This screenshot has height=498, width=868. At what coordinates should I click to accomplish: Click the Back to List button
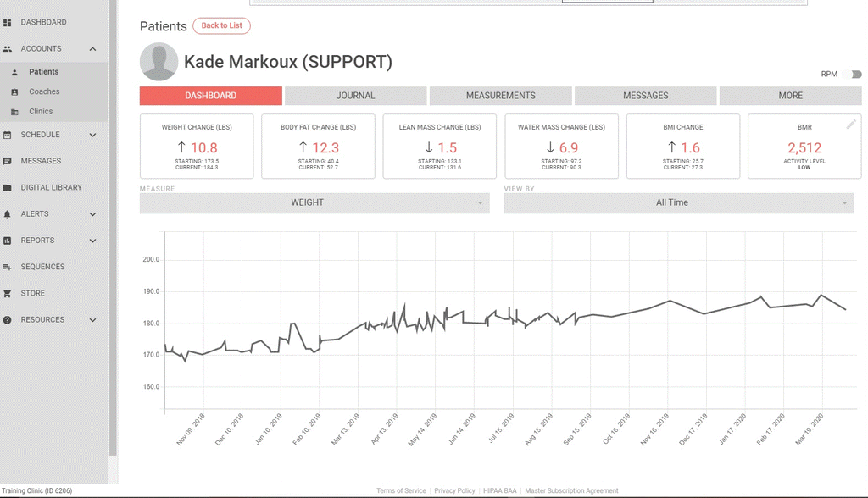coord(221,25)
